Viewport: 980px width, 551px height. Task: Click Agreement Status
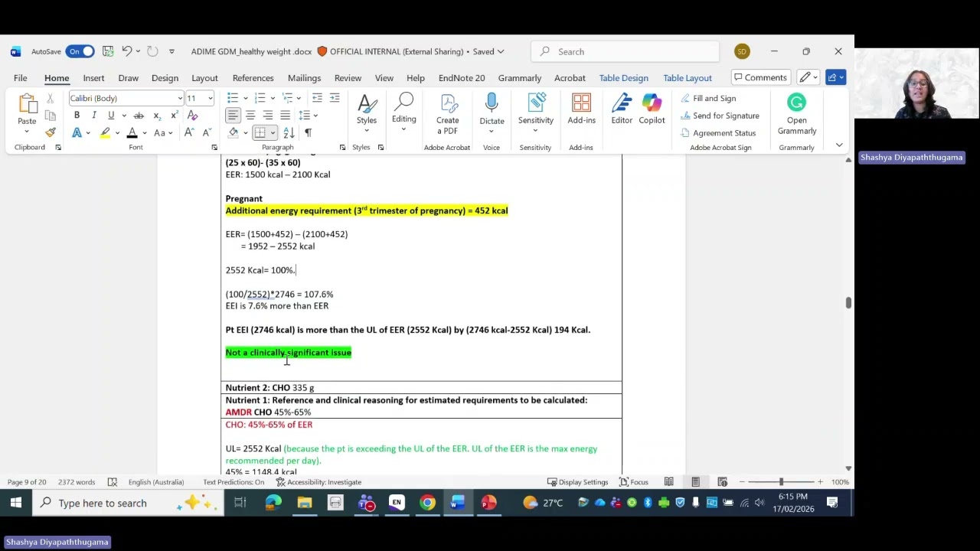(x=718, y=132)
